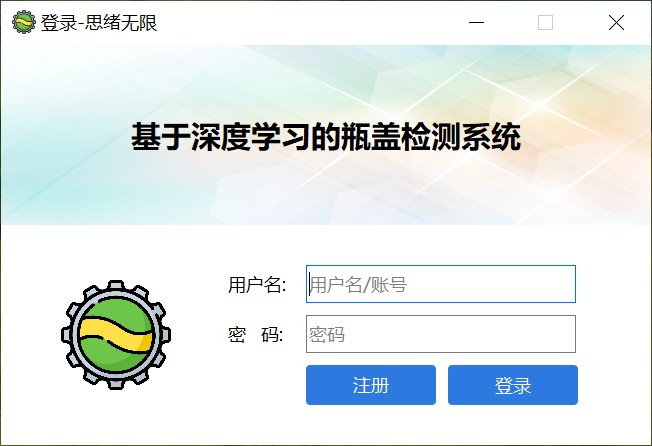The width and height of the screenshot is (652, 446).
Task: Click the 密 码: label text
Action: (x=256, y=335)
